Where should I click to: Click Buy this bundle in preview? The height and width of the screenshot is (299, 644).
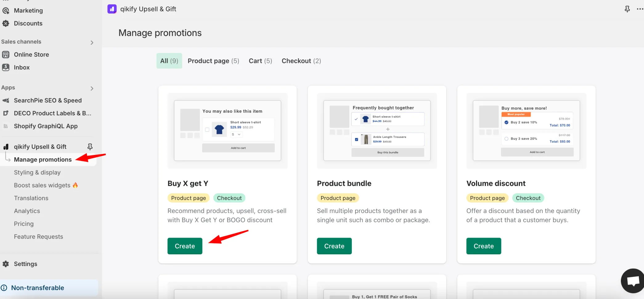click(x=388, y=152)
